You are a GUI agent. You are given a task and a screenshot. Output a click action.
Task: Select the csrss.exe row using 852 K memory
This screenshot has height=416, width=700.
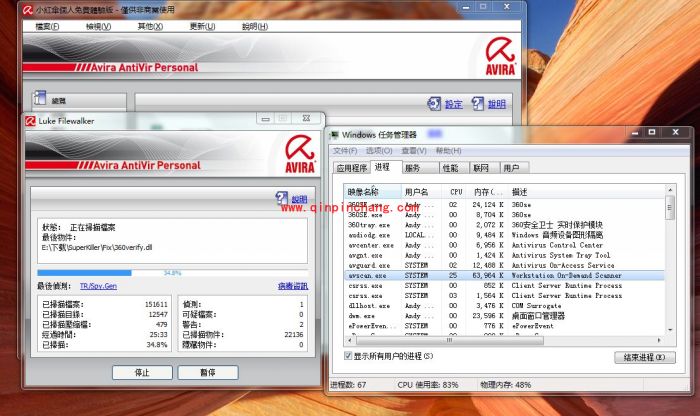coord(504,285)
